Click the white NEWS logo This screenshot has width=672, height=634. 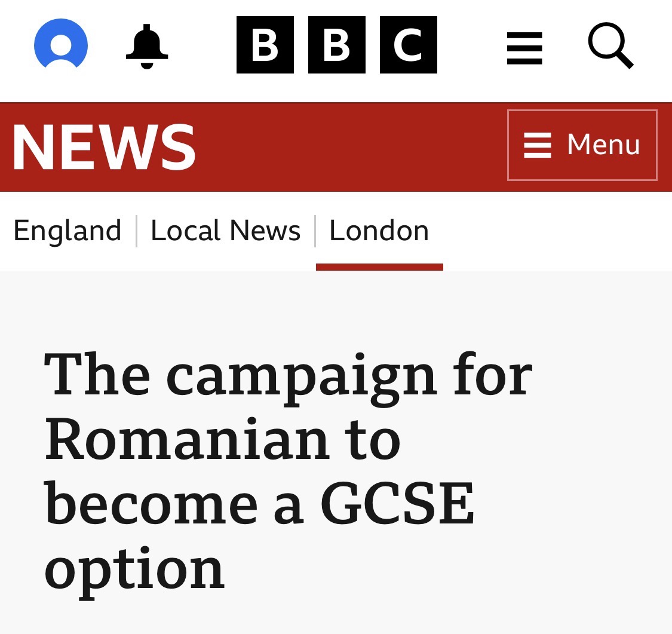(104, 147)
